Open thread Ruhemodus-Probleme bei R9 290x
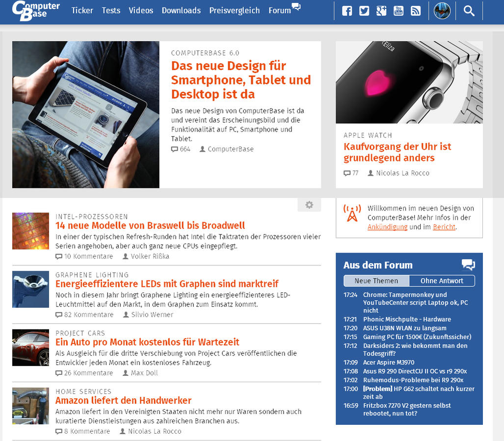 (413, 380)
